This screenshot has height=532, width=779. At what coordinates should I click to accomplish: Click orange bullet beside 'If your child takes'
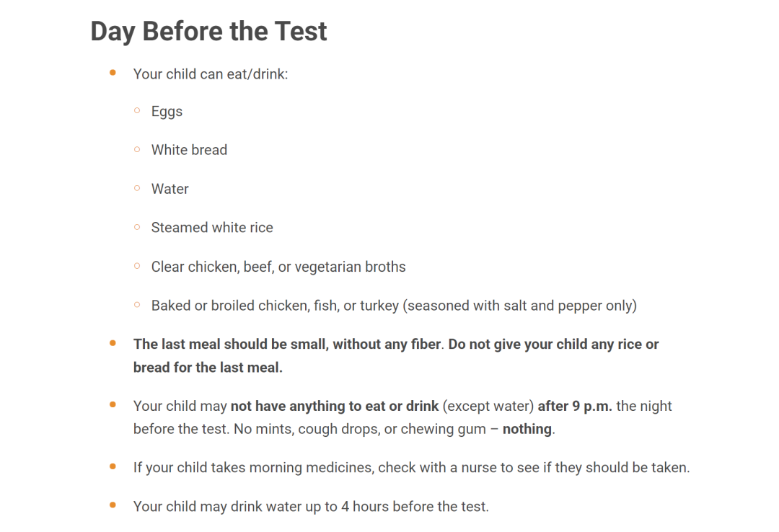point(113,466)
